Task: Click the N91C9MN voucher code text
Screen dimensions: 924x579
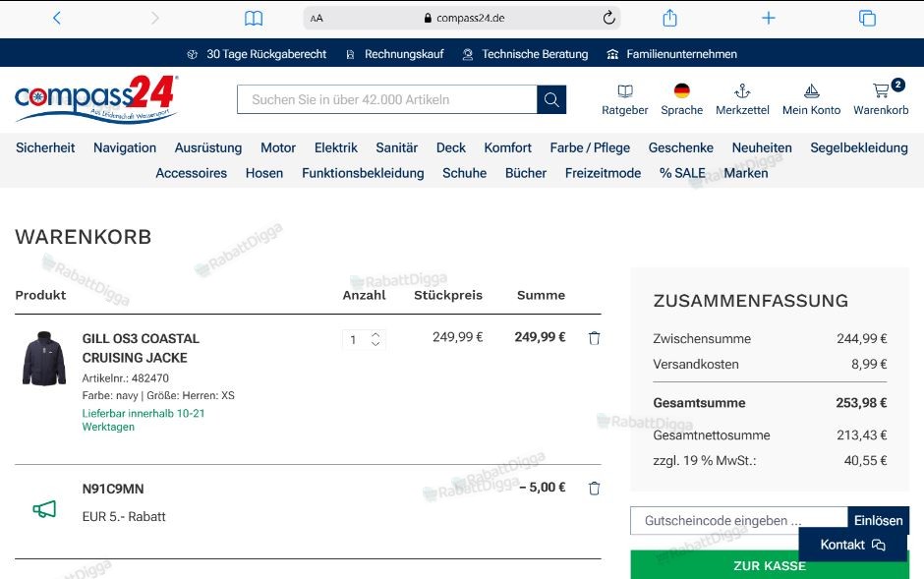Action: coord(113,489)
